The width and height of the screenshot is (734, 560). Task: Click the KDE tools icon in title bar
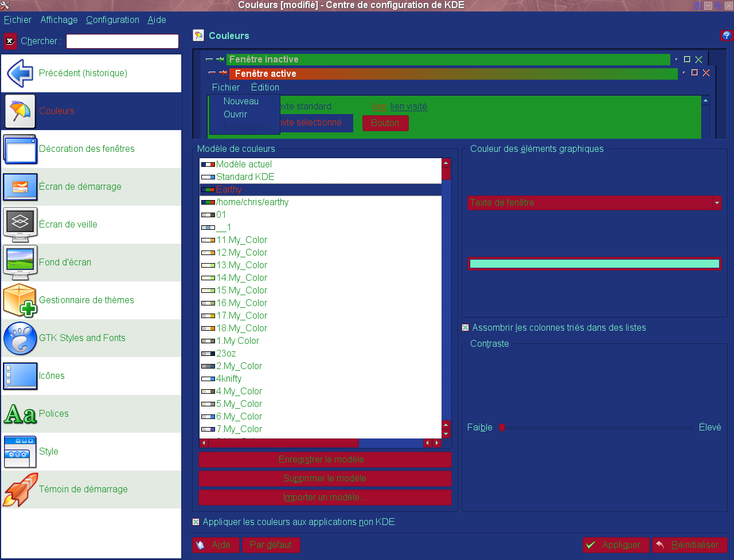click(x=5, y=5)
